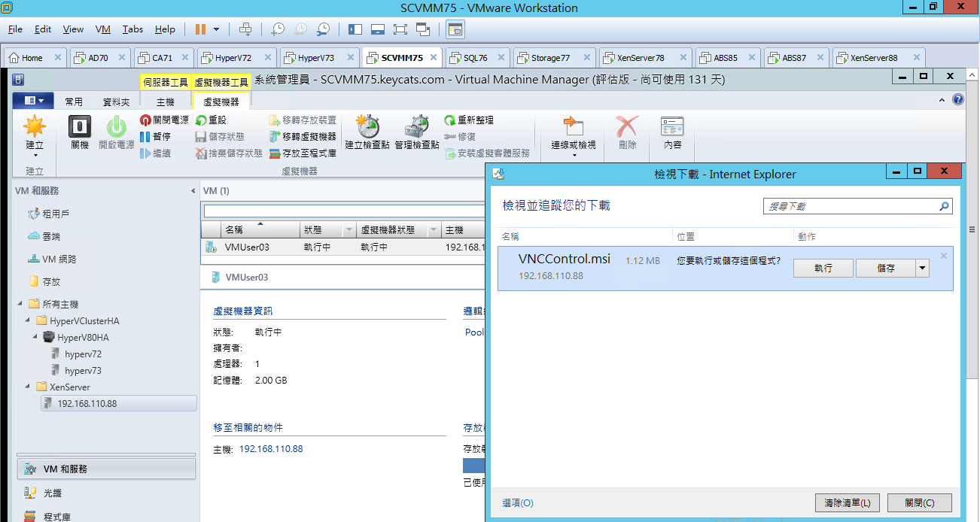Click 移轉存放裝置 (Migrate Storage)

pyautogui.click(x=303, y=120)
